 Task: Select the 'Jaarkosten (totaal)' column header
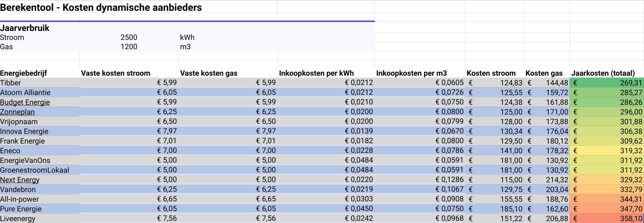[x=603, y=73]
